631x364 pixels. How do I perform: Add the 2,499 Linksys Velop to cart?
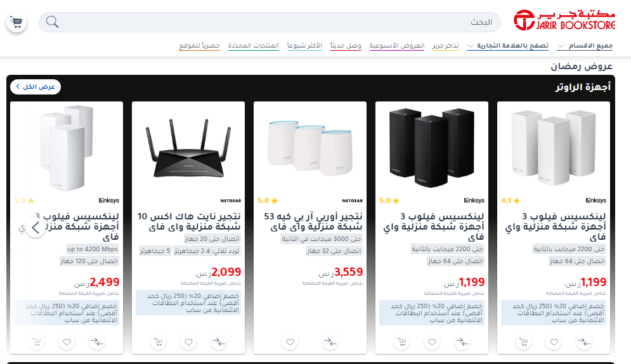pyautogui.click(x=37, y=342)
